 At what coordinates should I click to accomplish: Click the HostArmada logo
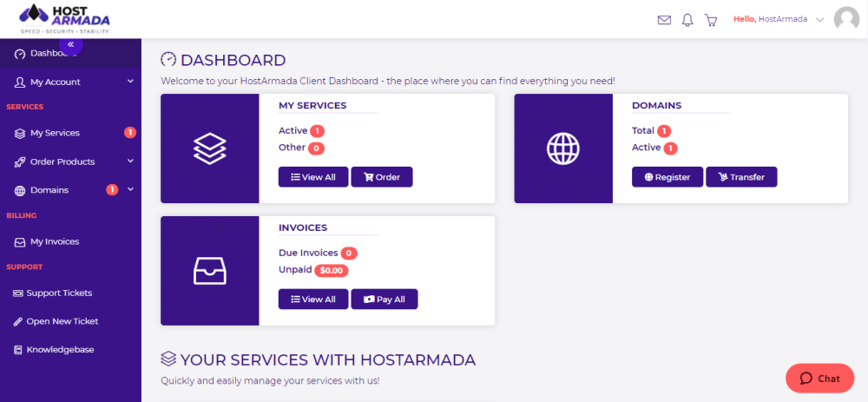[x=64, y=19]
